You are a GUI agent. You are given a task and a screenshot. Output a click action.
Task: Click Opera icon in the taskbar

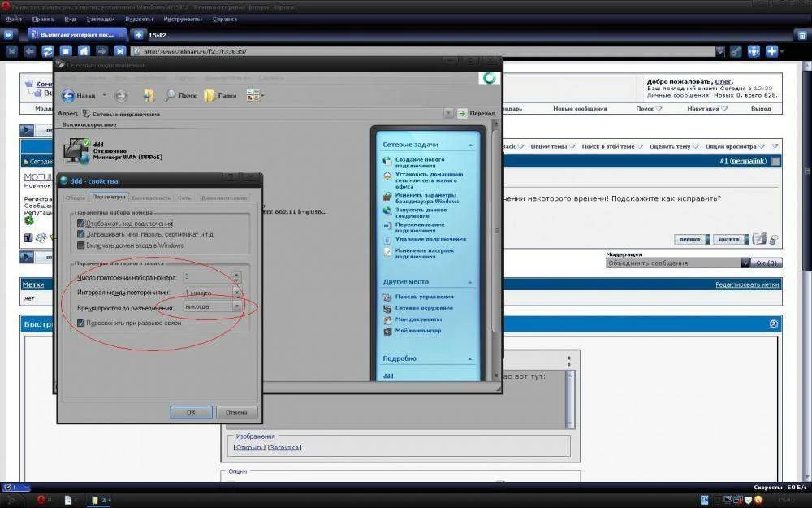[41, 500]
